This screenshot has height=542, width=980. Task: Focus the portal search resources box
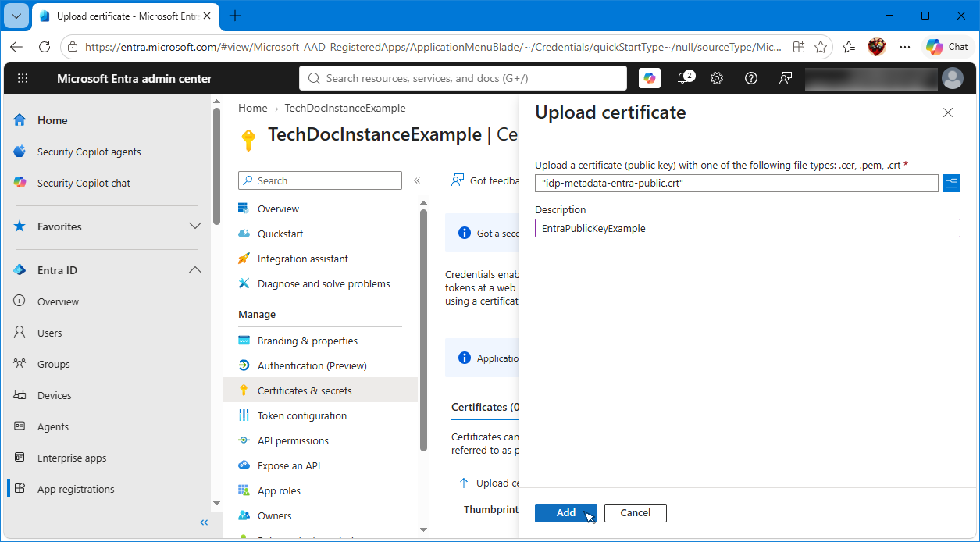coord(462,78)
